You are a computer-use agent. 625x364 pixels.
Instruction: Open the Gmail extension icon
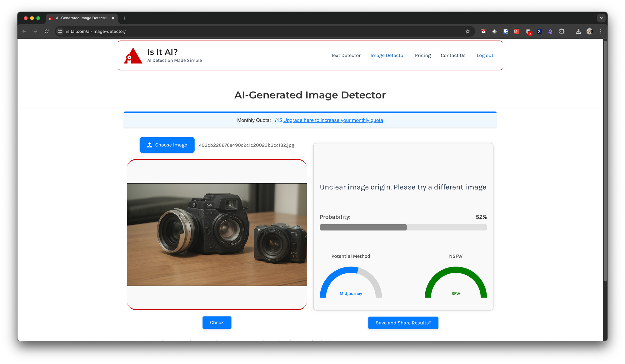483,31
